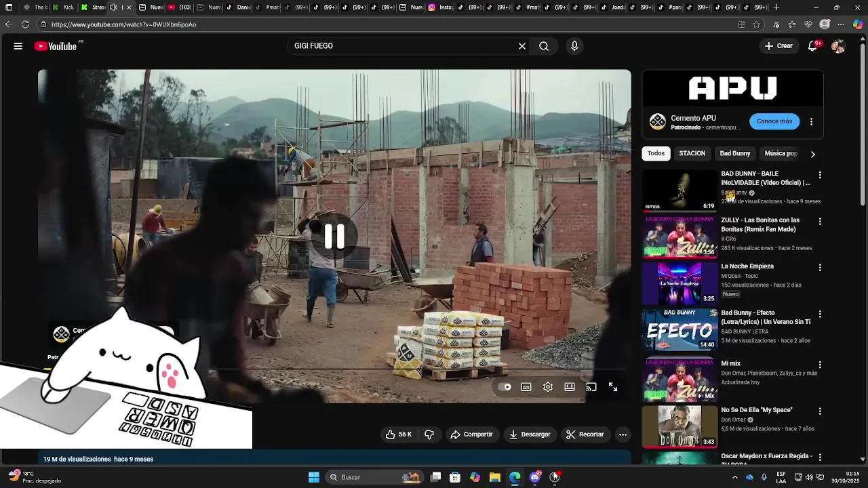This screenshot has height=488, width=868.
Task: Run the search with the magnifier button
Action: click(544, 46)
